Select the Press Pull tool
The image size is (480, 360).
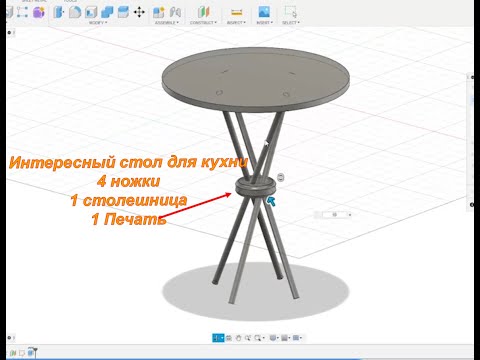coord(58,12)
